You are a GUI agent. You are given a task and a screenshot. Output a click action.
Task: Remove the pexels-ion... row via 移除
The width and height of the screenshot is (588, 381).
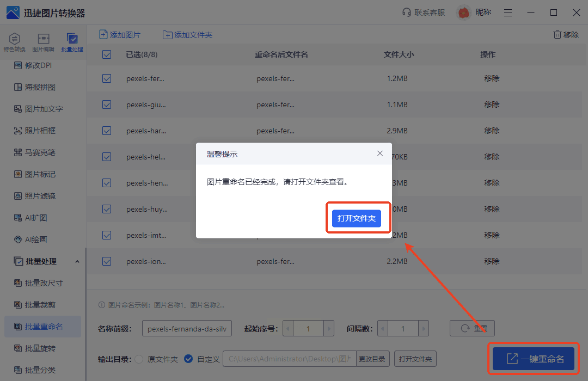[x=492, y=261]
